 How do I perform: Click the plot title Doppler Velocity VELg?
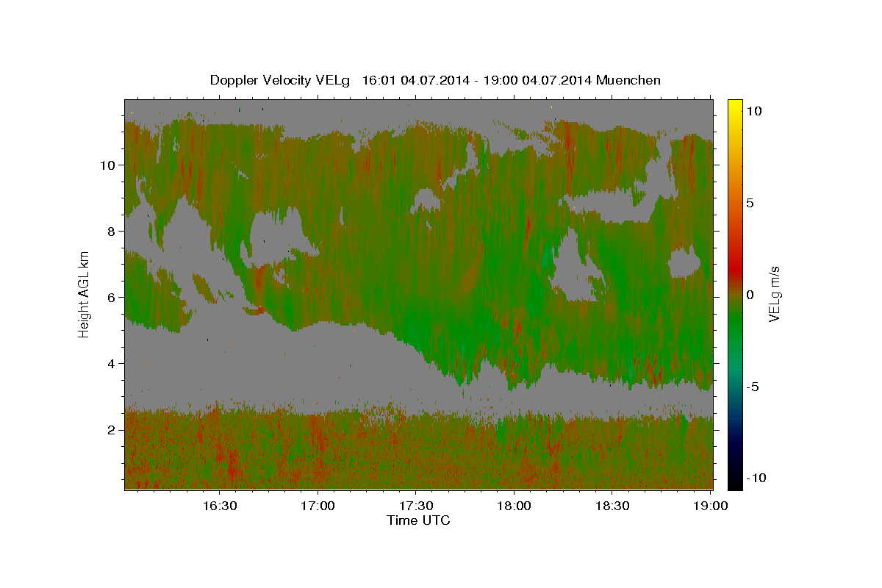click(x=282, y=80)
